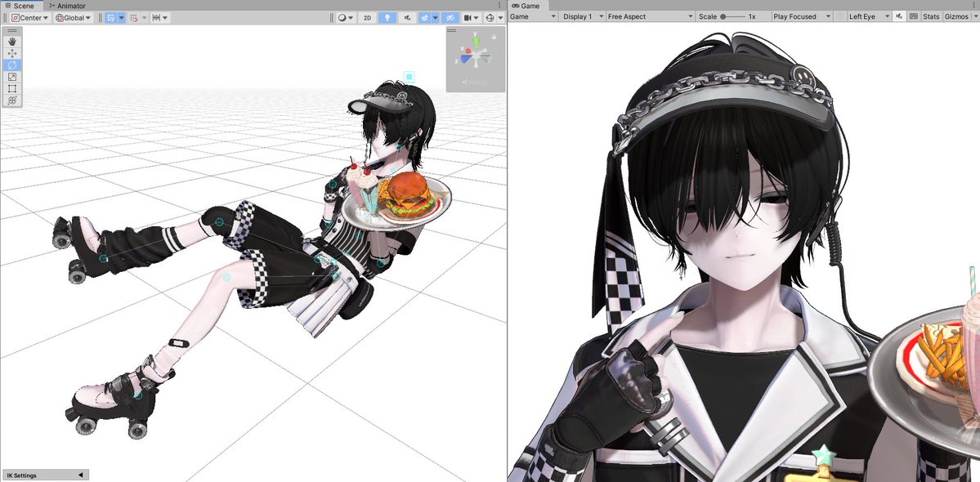
Task: Select the Move tool
Action: 12,54
